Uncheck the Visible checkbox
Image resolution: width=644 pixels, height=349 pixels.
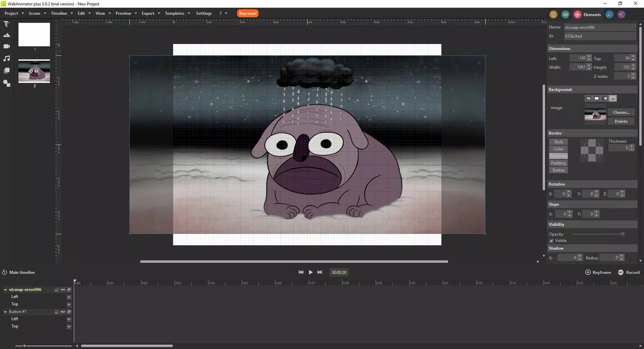pos(551,241)
